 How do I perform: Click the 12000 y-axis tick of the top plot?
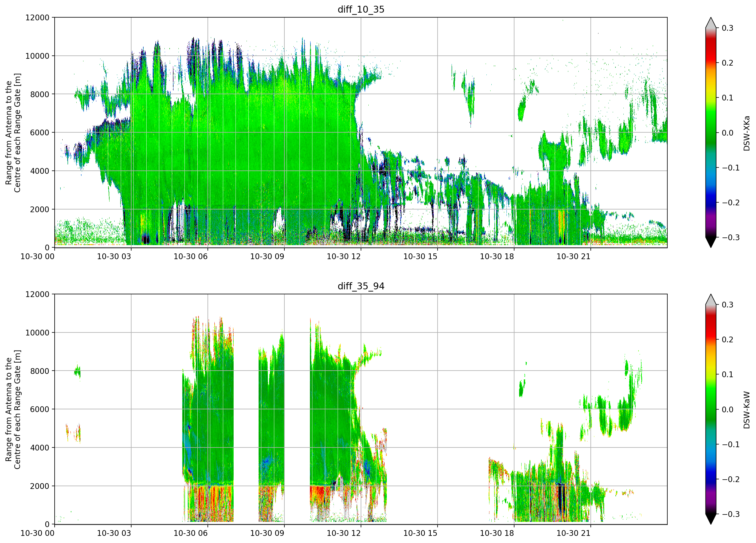[37, 17]
